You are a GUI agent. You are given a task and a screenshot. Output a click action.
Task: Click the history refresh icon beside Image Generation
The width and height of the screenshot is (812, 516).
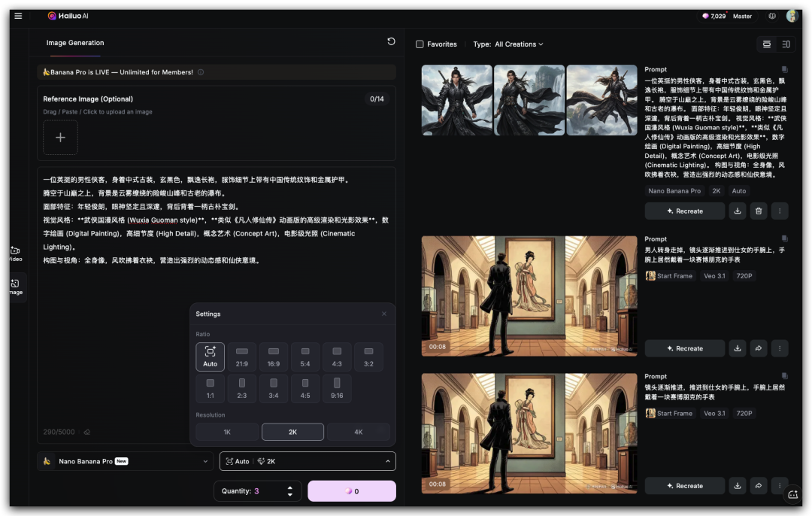pos(390,42)
